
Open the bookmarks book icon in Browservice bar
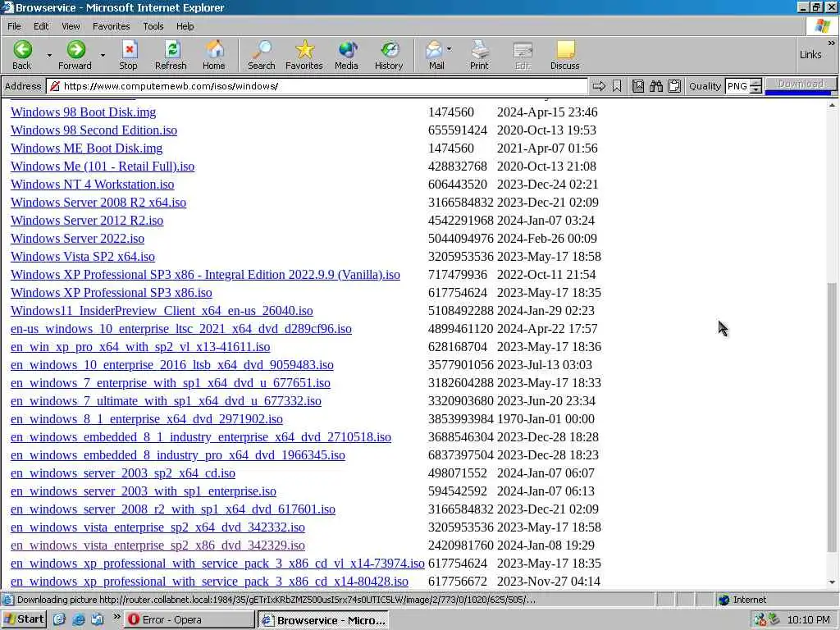(638, 85)
